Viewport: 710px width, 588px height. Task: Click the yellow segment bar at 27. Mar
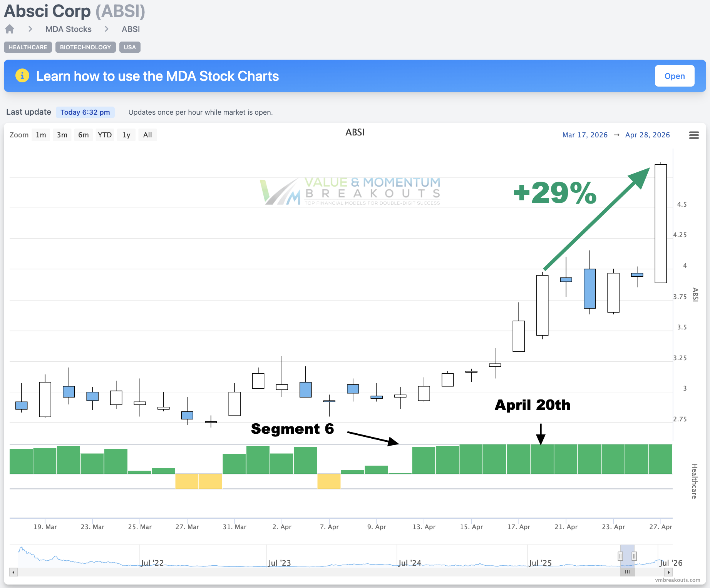click(x=187, y=481)
